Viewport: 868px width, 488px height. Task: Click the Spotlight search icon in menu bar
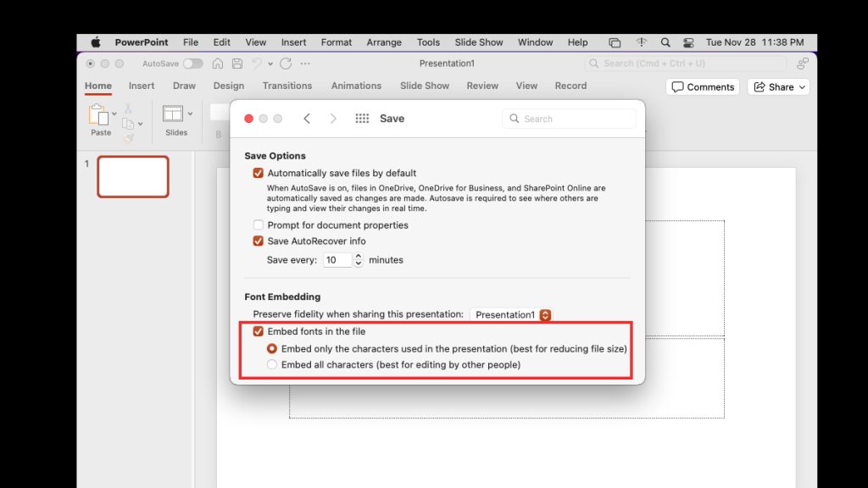(x=665, y=42)
